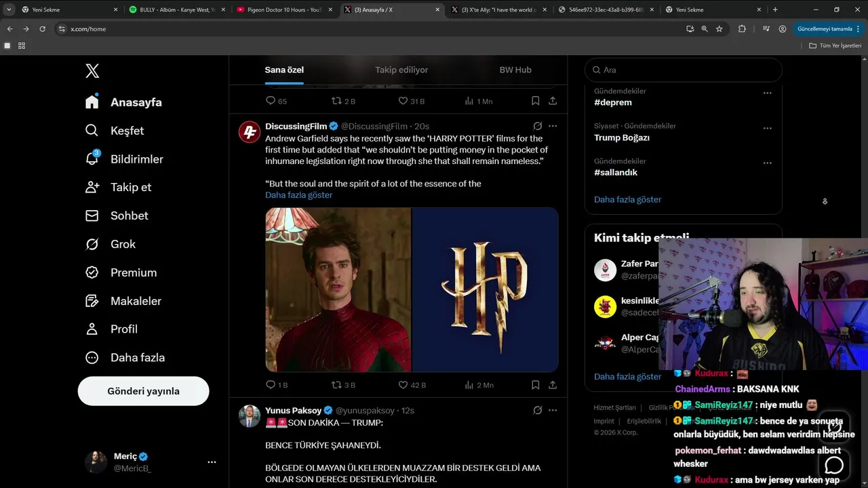Open Andrew Garfield Spider-Man image
The image size is (868, 488).
click(338, 289)
